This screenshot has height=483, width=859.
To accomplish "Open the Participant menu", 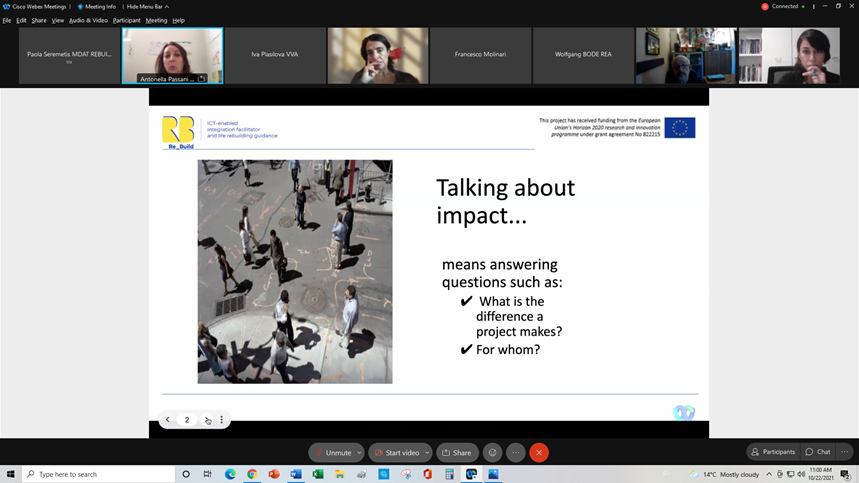I will (x=127, y=20).
